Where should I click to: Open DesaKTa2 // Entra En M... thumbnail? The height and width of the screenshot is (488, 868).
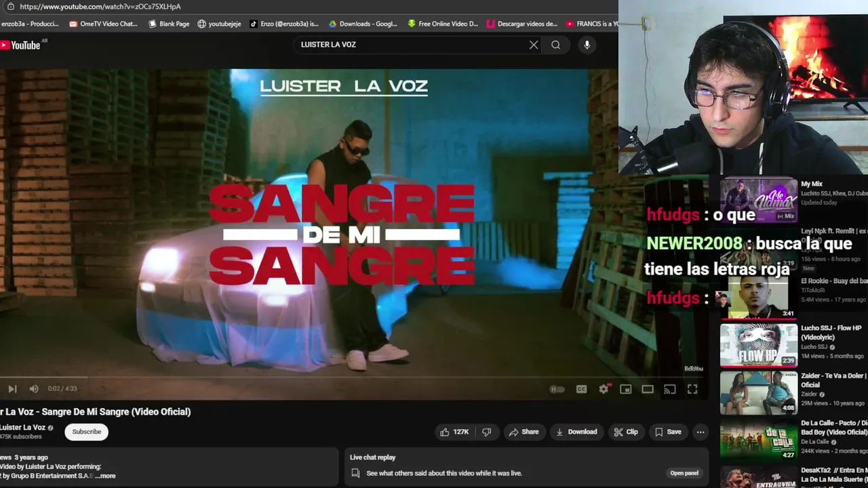(759, 477)
